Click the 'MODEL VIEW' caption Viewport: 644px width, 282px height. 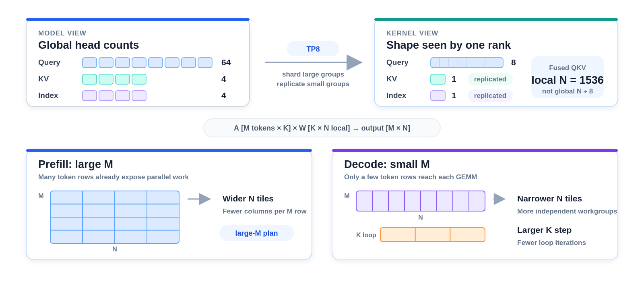tap(62, 33)
